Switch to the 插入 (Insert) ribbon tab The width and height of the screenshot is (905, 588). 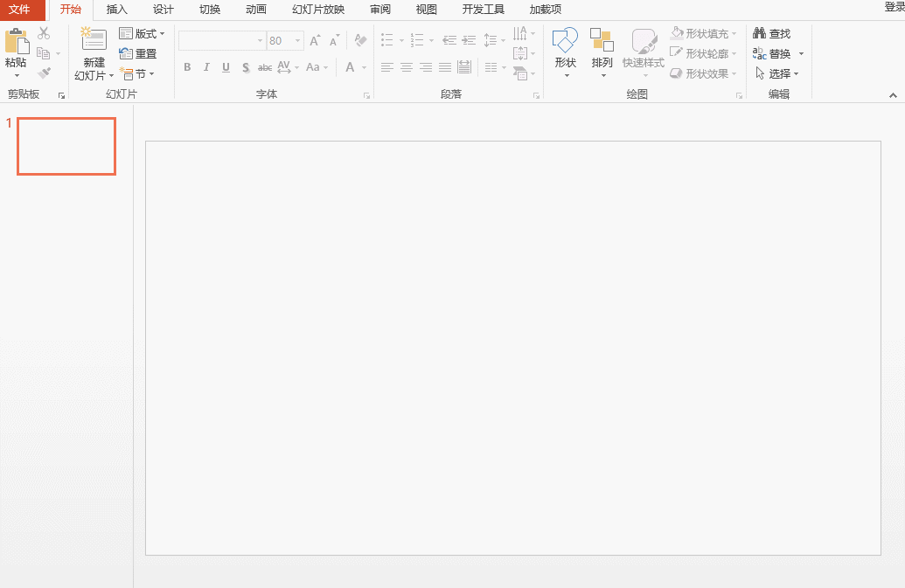coord(117,10)
